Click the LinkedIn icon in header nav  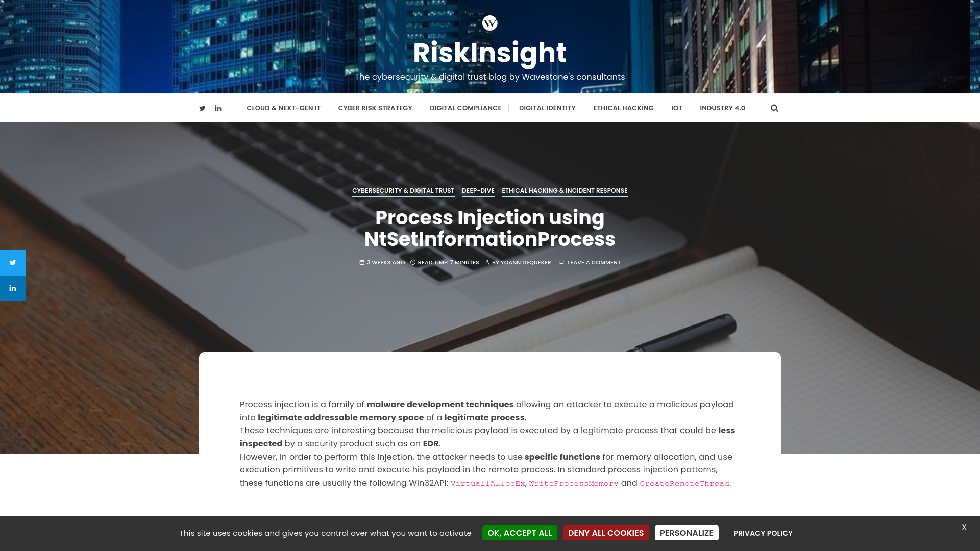click(x=218, y=108)
